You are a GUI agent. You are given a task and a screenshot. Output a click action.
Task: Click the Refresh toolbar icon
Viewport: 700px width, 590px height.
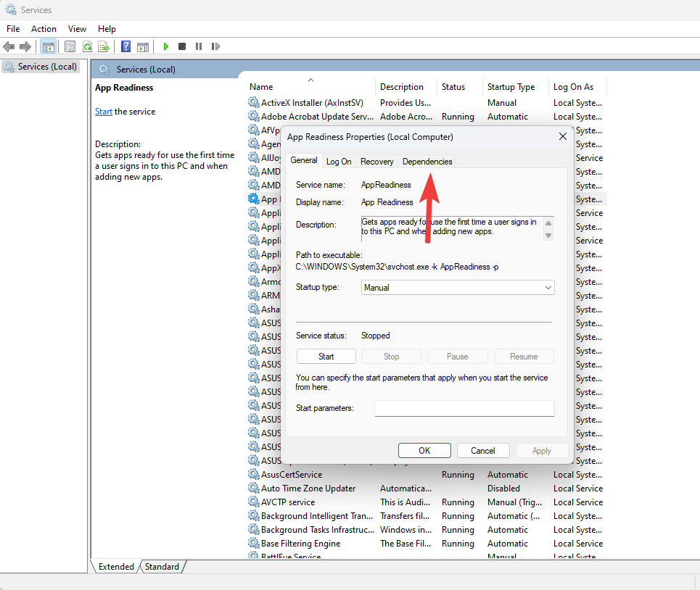tap(87, 46)
